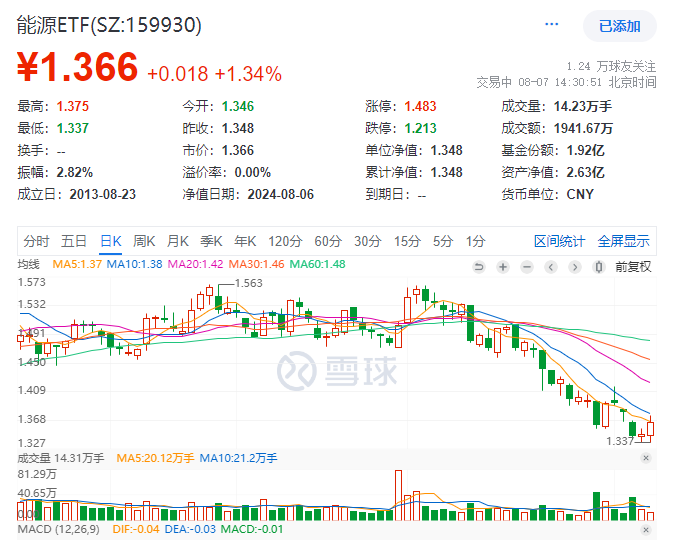Click the MA5:1.37 indicator label
The width and height of the screenshot is (675, 540).
tap(77, 264)
